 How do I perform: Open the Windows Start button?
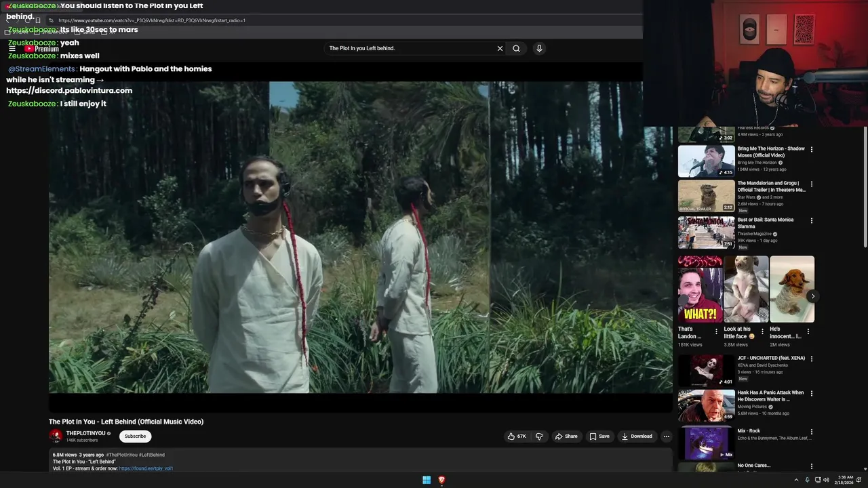click(427, 480)
